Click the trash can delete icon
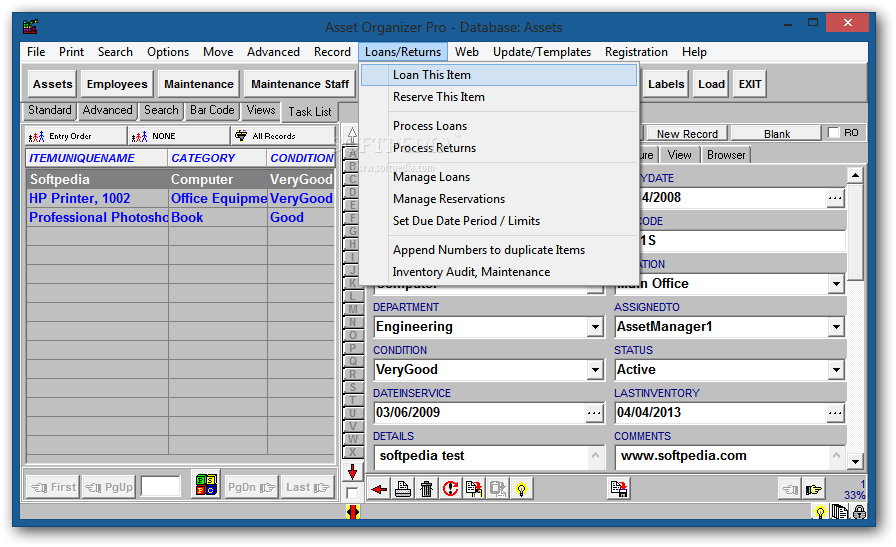This screenshot has width=896, height=547. (x=426, y=489)
